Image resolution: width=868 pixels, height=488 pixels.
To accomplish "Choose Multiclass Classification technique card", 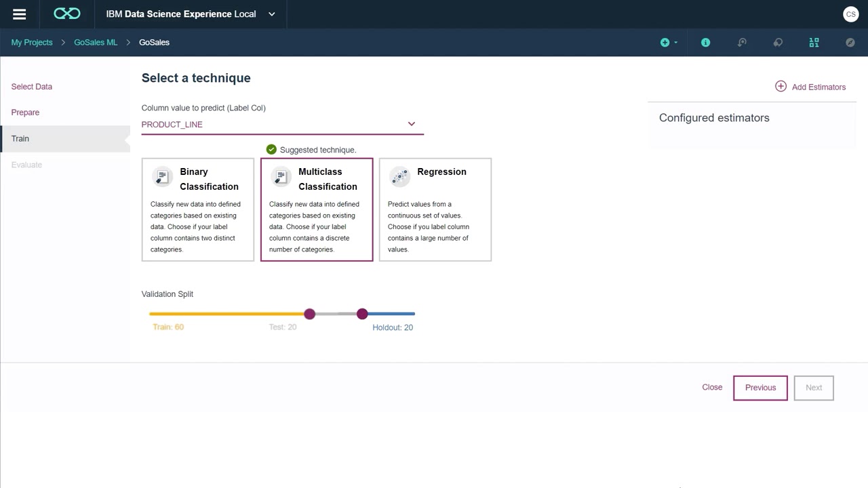I will pos(317,209).
